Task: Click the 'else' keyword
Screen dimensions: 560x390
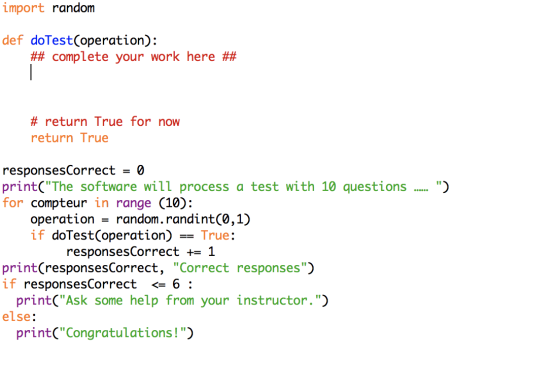Action: pyautogui.click(x=16, y=317)
